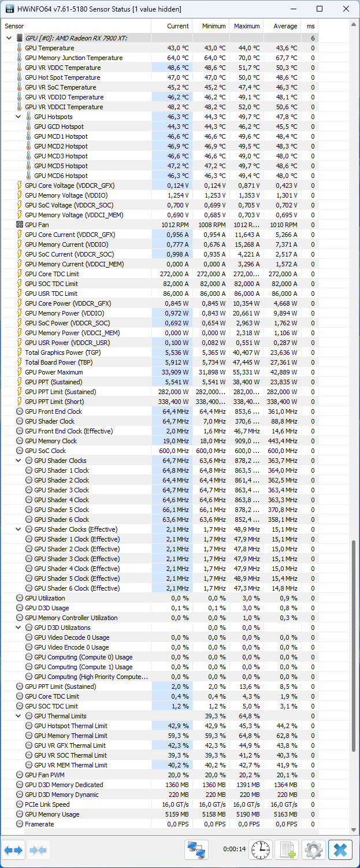This screenshot has width=360, height=868.
Task: Click the expand/collapse layout arrows icon
Action: coord(13,850)
